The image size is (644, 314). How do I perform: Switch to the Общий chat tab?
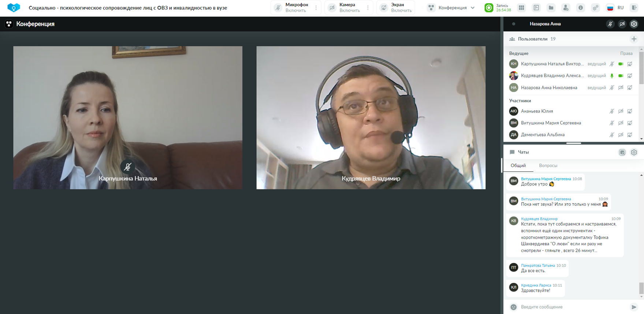click(518, 166)
